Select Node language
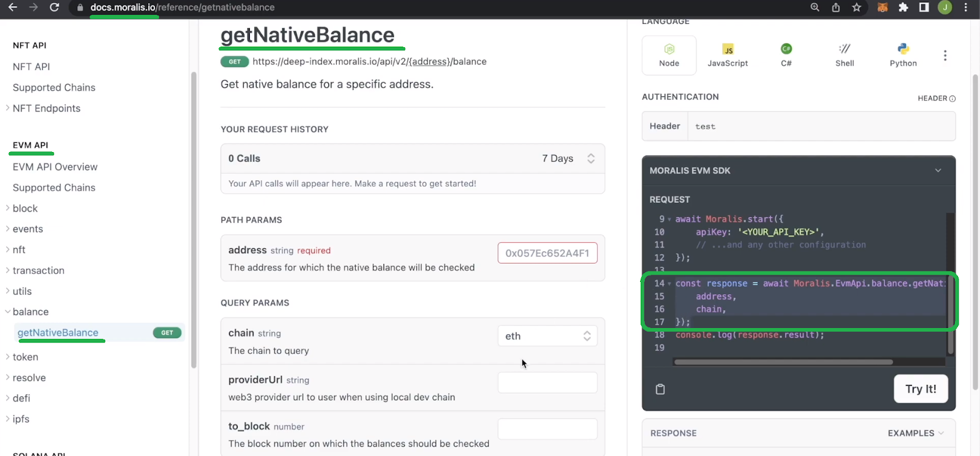 [x=669, y=55]
